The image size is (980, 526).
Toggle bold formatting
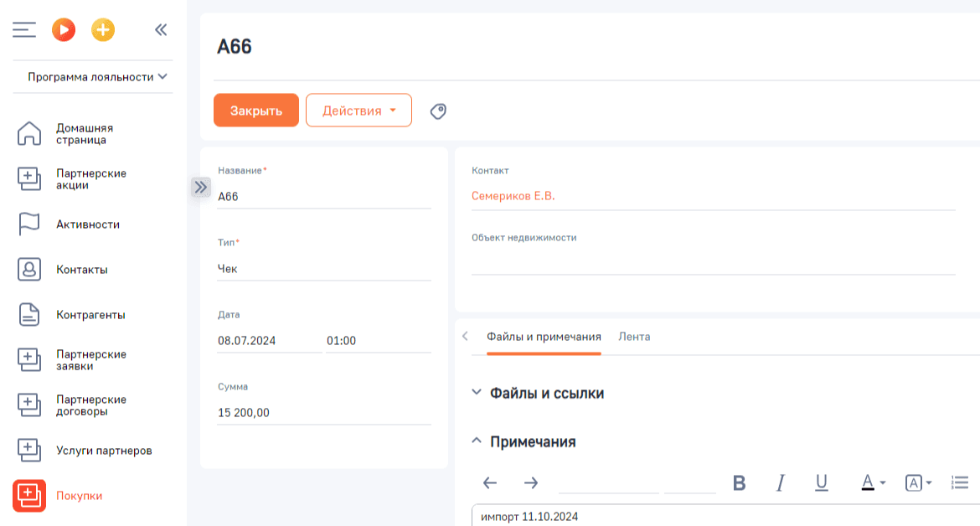[x=740, y=483]
